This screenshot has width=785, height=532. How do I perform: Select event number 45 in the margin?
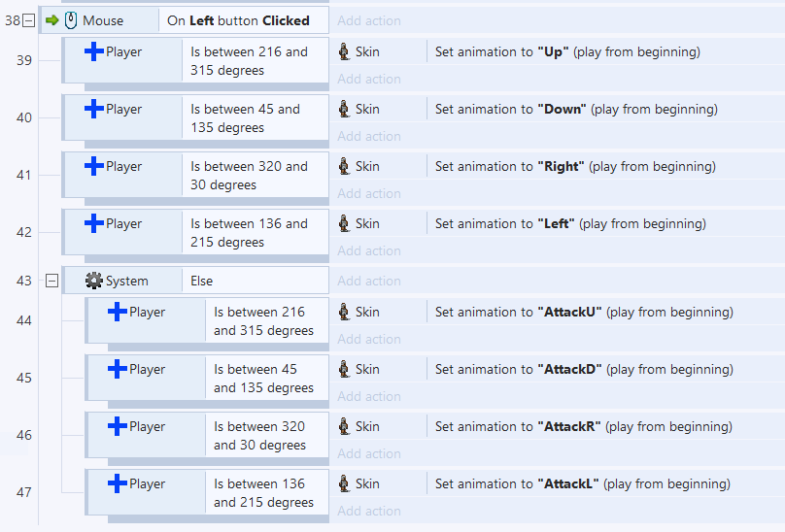pyautogui.click(x=23, y=378)
